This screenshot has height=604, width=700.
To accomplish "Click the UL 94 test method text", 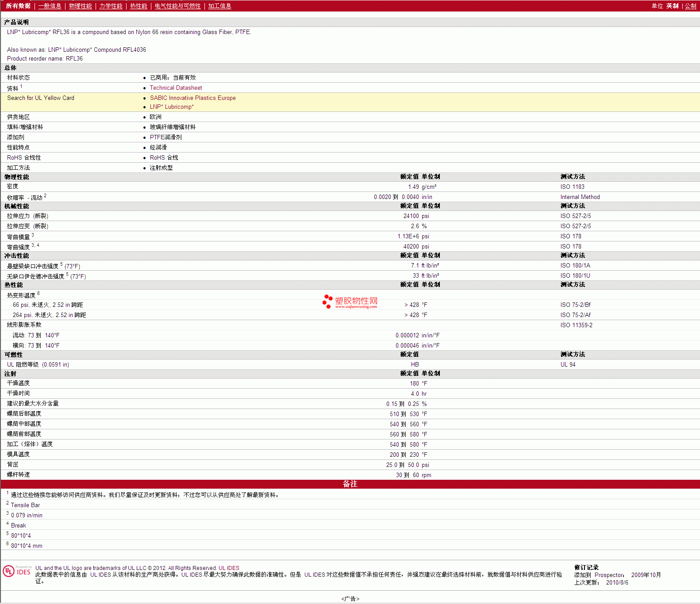I will pyautogui.click(x=568, y=365).
